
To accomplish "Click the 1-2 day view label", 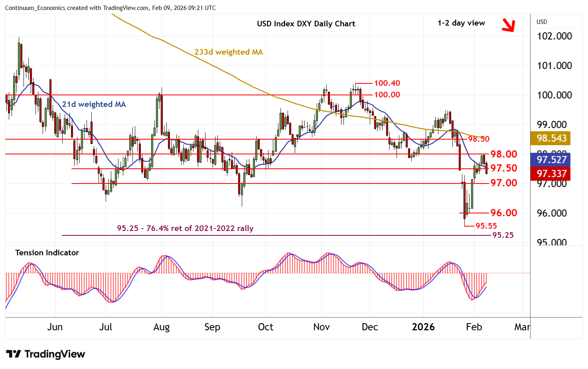I will click(x=461, y=23).
